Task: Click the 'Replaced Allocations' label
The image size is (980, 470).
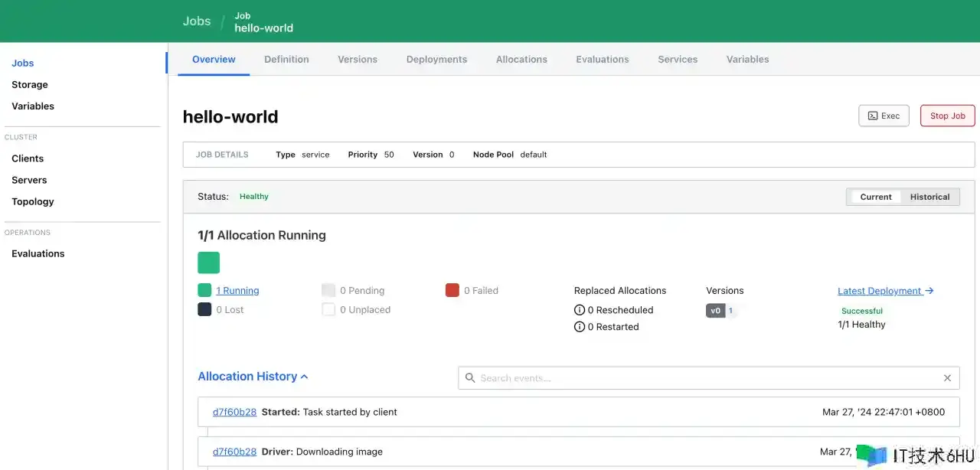Action: click(620, 291)
